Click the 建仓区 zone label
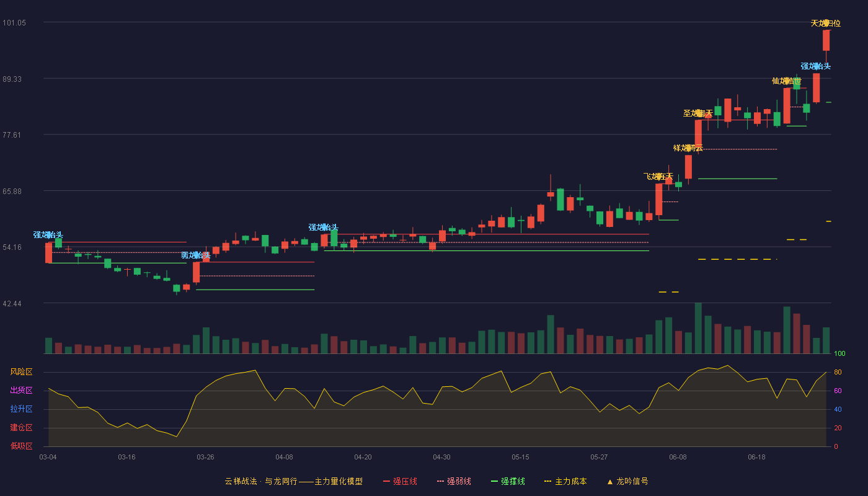 click(21, 428)
